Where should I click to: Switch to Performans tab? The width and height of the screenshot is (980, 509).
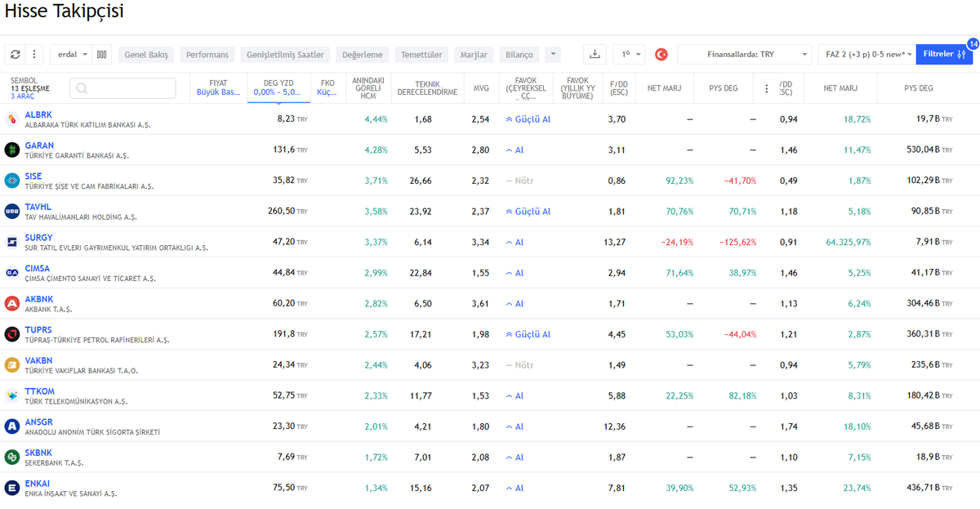click(207, 55)
